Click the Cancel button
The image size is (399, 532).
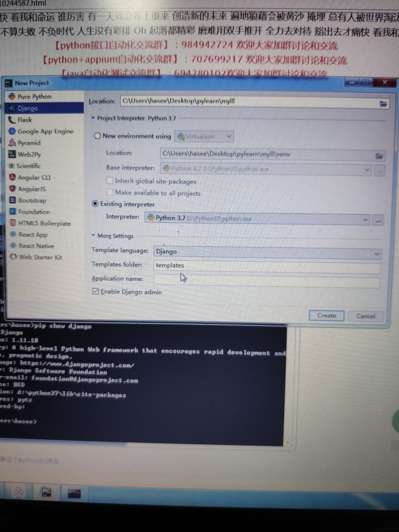[x=366, y=316]
